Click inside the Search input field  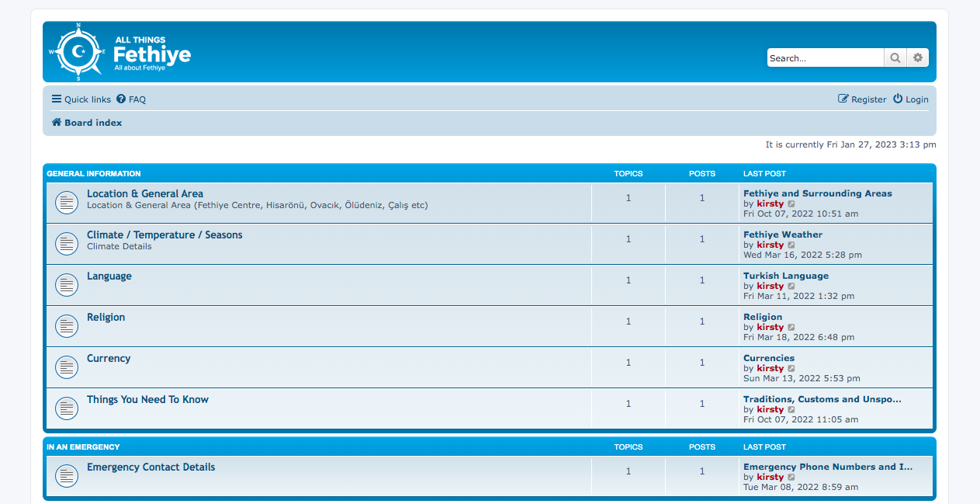(826, 57)
